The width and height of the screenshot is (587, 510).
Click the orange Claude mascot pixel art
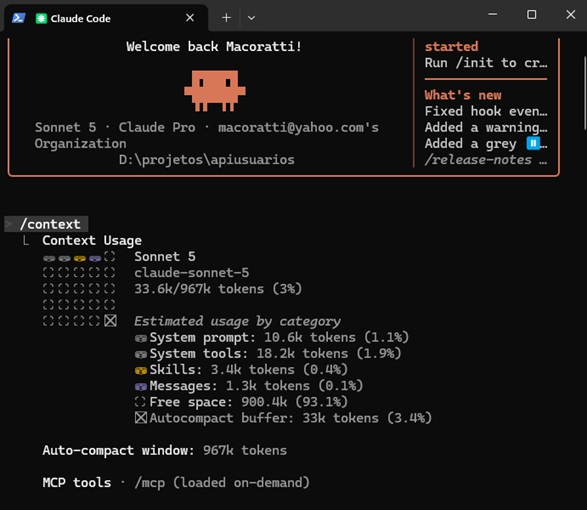[215, 91]
